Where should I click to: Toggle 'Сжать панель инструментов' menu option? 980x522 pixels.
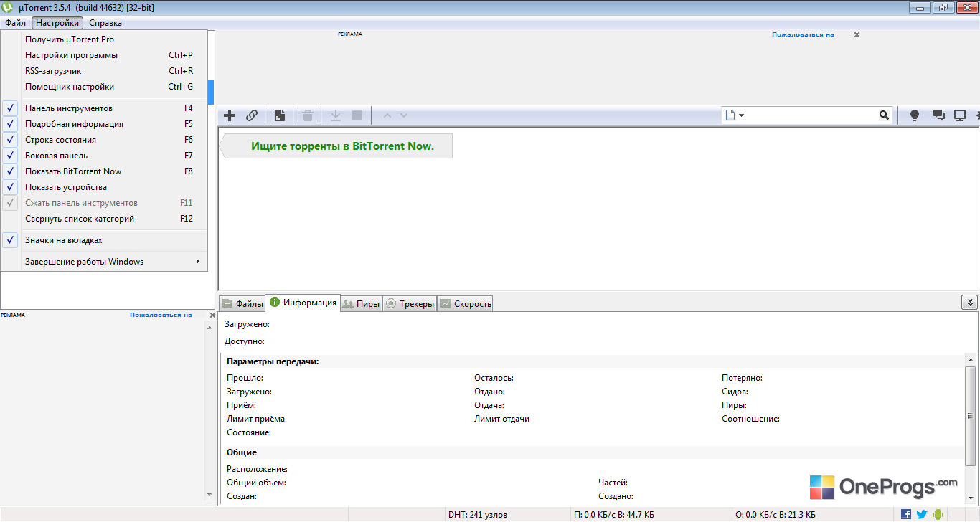[104, 203]
